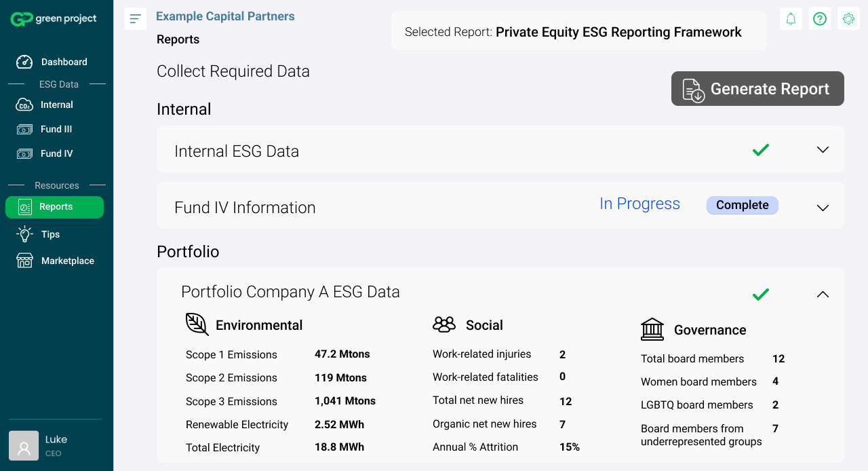This screenshot has height=471, width=868.
Task: Click the Environmental leaf icon
Action: [197, 324]
